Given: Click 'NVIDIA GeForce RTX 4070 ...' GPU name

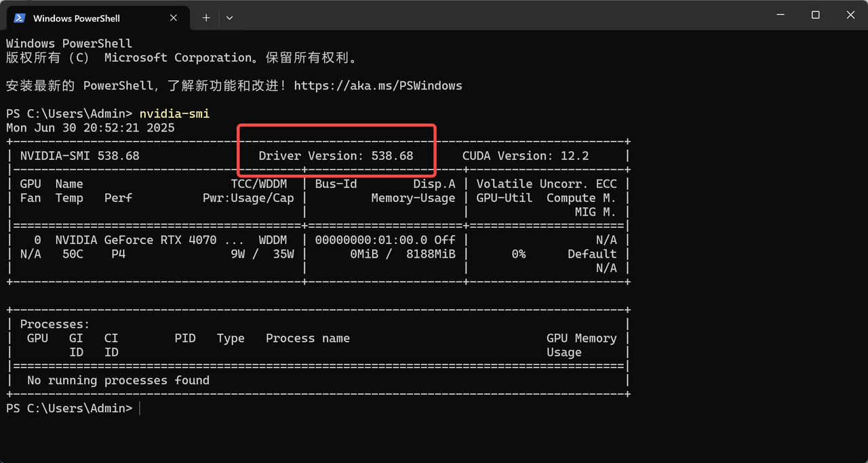Looking at the screenshot, I should pos(150,240).
